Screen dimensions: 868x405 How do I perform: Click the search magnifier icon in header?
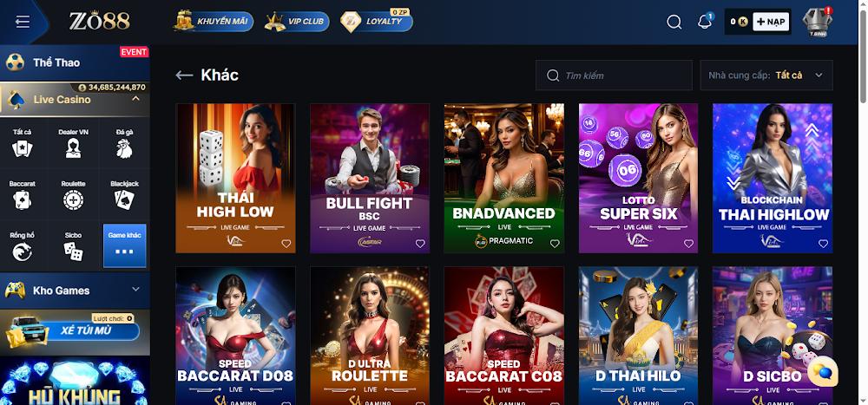(x=674, y=23)
